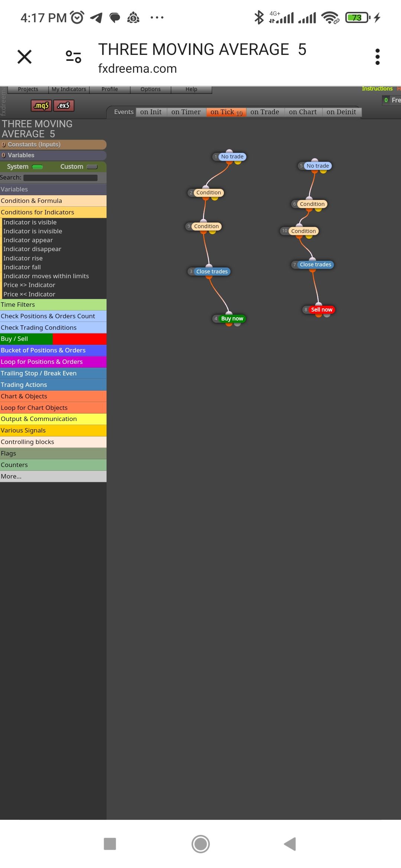401x868 pixels.
Task: Expand Check Positions & Orders Count category
Action: [x=53, y=316]
